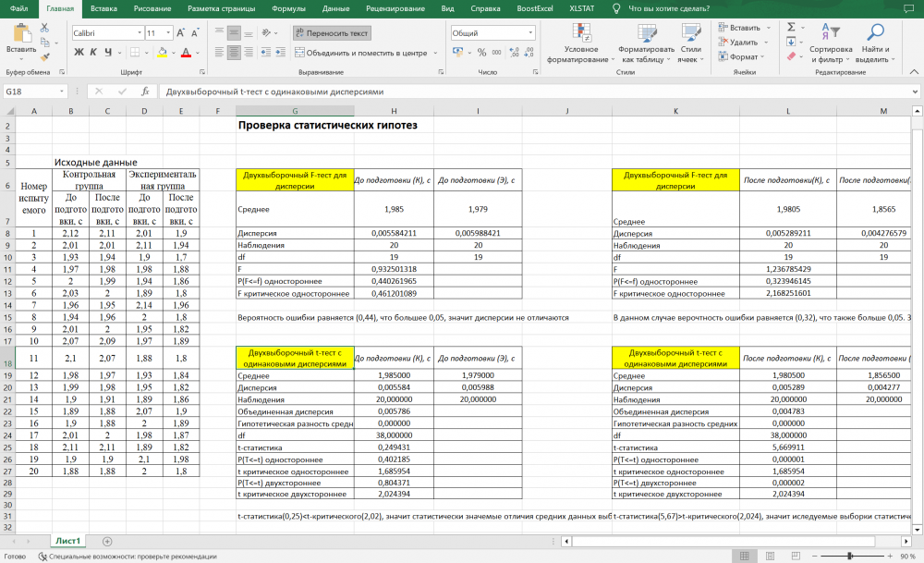This screenshot has width=924, height=563.
Task: Toggle Italic formatting (К)
Action: tap(93, 53)
